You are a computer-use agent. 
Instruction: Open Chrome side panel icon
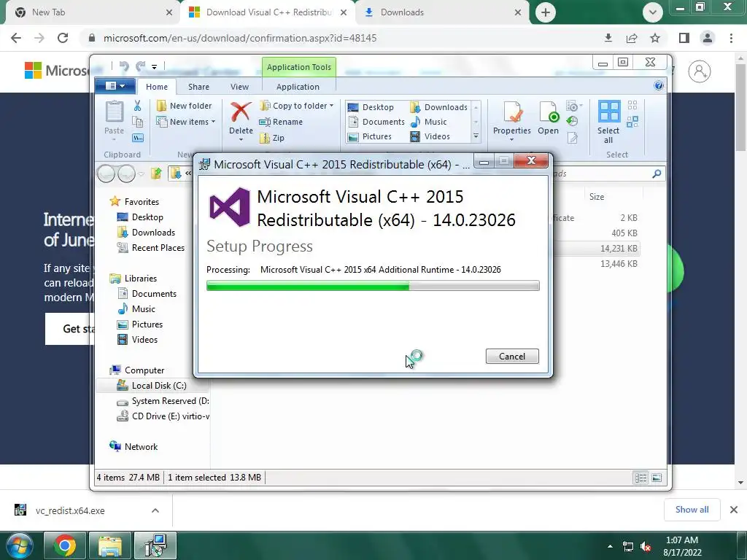pyautogui.click(x=684, y=38)
